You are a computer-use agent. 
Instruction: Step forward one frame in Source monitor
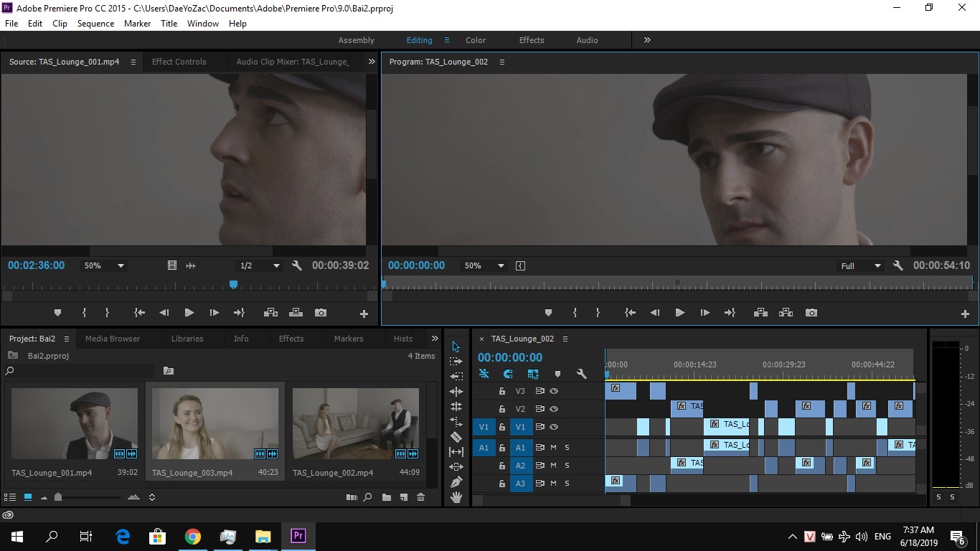[x=214, y=313]
